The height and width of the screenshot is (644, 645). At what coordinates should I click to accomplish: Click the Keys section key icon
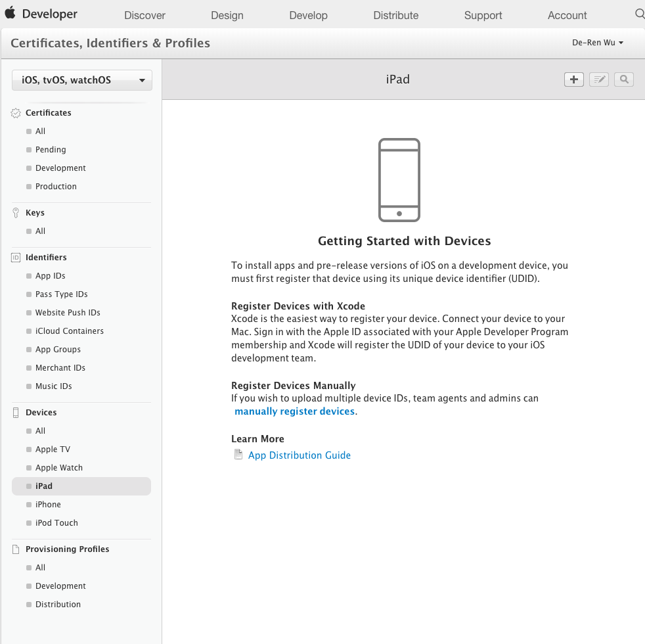point(16,213)
